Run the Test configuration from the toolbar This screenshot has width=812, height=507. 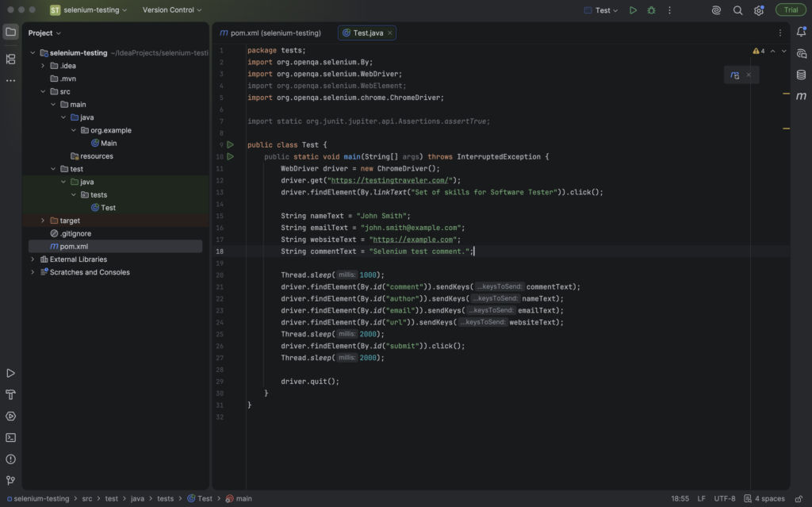(x=633, y=10)
